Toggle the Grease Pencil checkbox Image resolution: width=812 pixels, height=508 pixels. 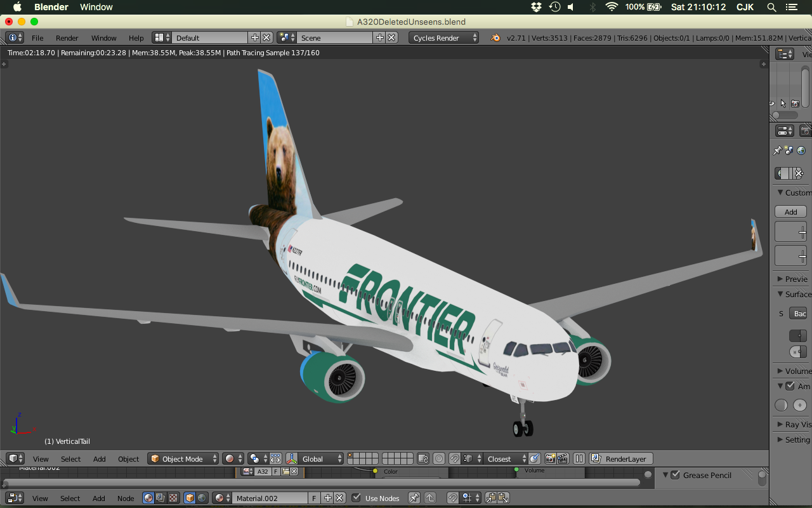point(675,475)
